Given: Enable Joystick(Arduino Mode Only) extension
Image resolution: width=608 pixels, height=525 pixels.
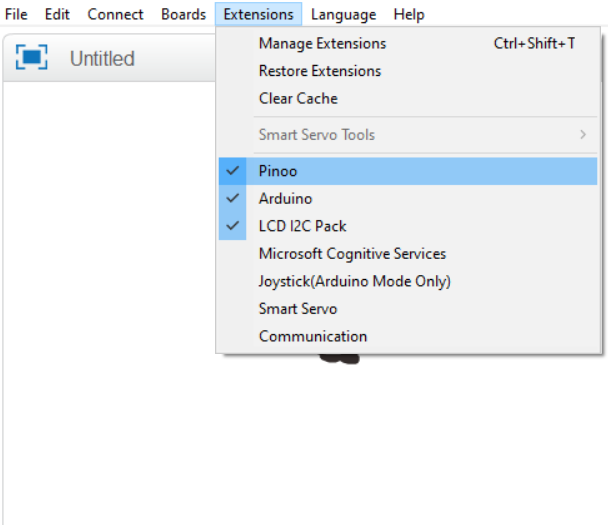Looking at the screenshot, I should (408, 281).
